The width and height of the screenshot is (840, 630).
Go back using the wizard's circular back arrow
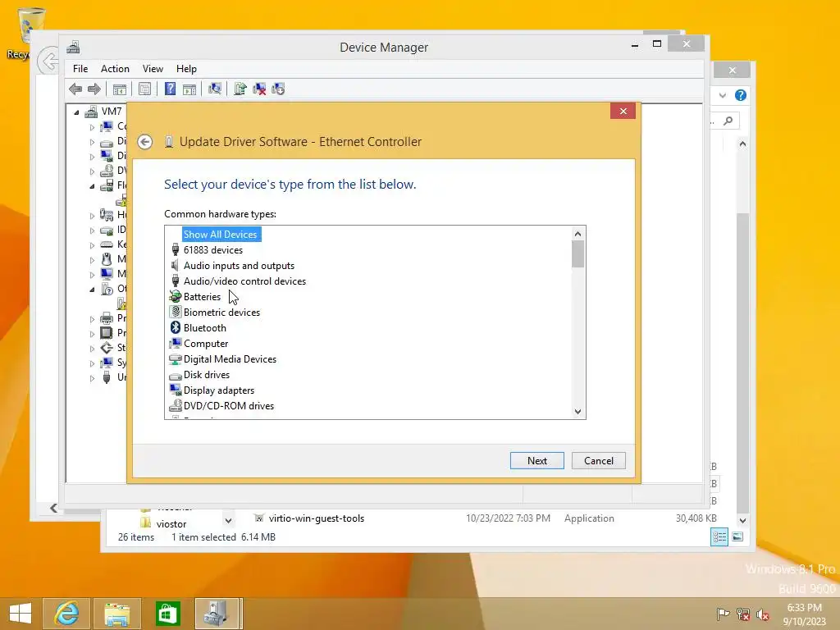coord(144,142)
